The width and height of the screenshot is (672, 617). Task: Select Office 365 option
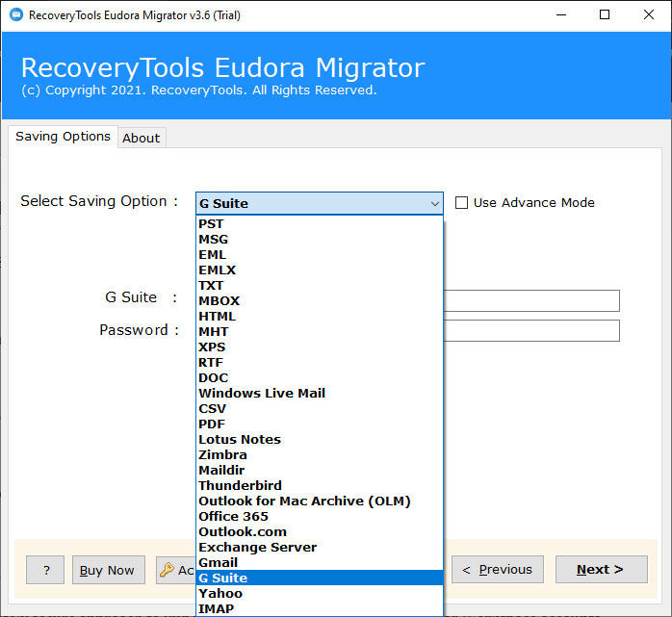tap(320, 517)
